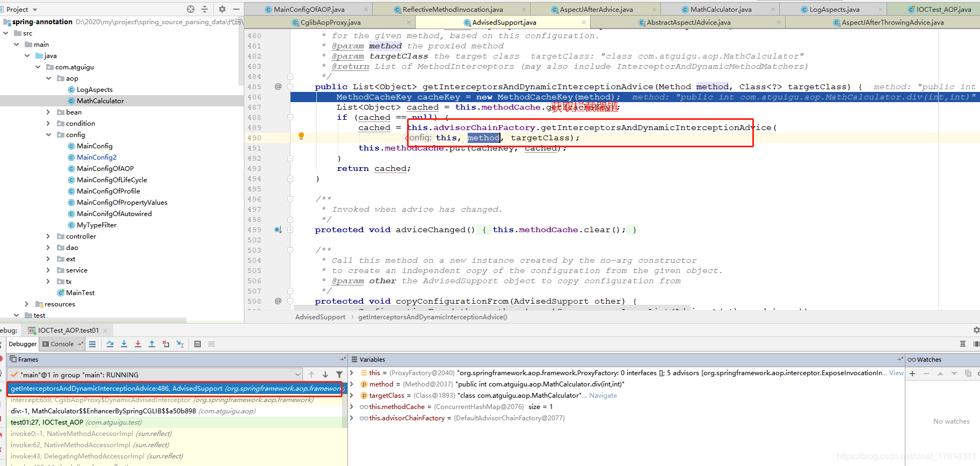Screen dimensions: 980x466
Task: Switch to LogAspects.java tab
Action: pos(834,9)
